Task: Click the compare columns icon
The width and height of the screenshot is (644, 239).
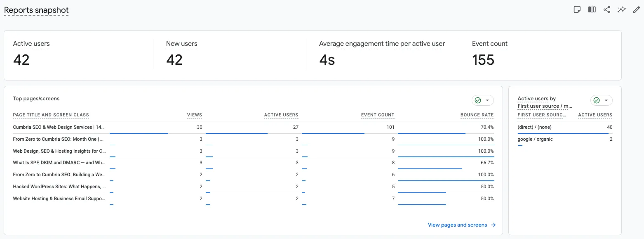Action: click(592, 9)
